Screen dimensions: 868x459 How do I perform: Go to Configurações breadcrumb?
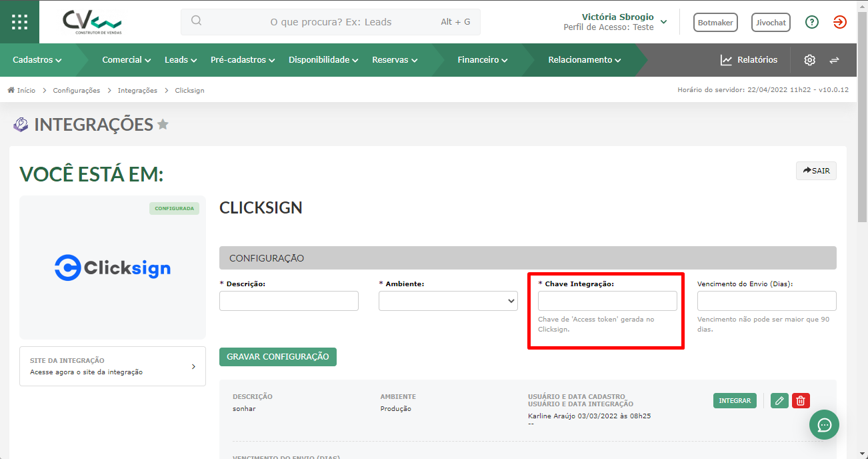pyautogui.click(x=77, y=90)
